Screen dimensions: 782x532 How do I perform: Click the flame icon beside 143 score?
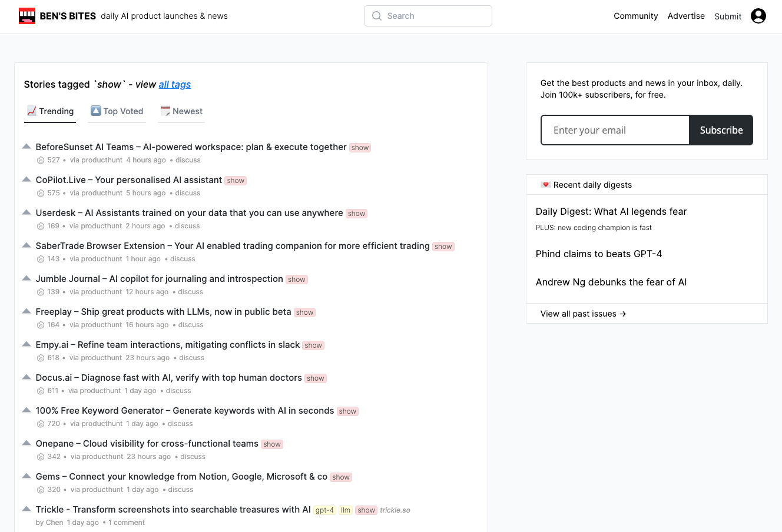[x=41, y=259]
